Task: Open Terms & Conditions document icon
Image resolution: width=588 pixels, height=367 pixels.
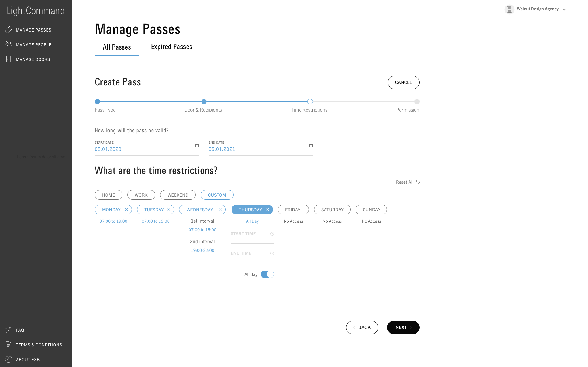Action: tap(9, 344)
